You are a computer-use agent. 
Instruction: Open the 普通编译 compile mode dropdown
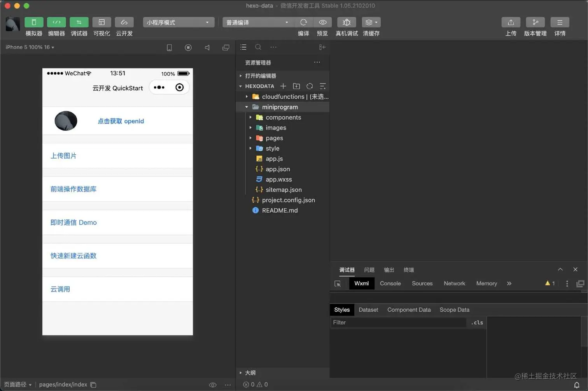click(x=257, y=23)
